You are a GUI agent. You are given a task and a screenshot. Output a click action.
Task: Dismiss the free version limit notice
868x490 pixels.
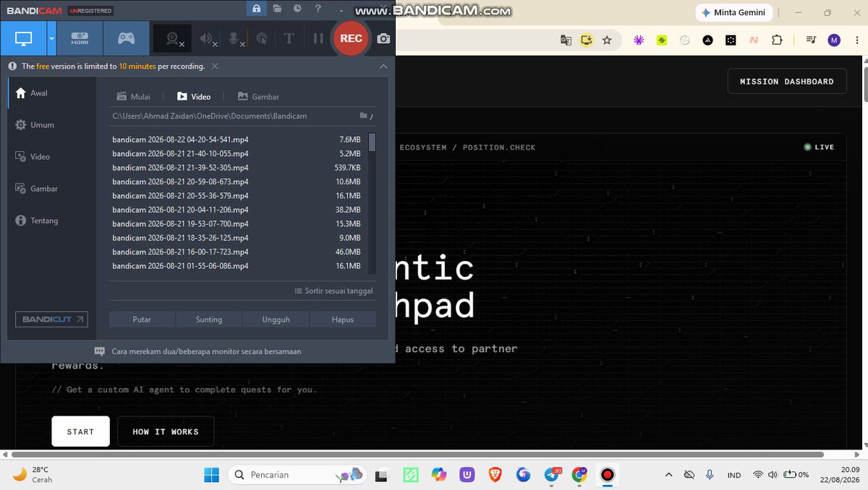(215, 66)
